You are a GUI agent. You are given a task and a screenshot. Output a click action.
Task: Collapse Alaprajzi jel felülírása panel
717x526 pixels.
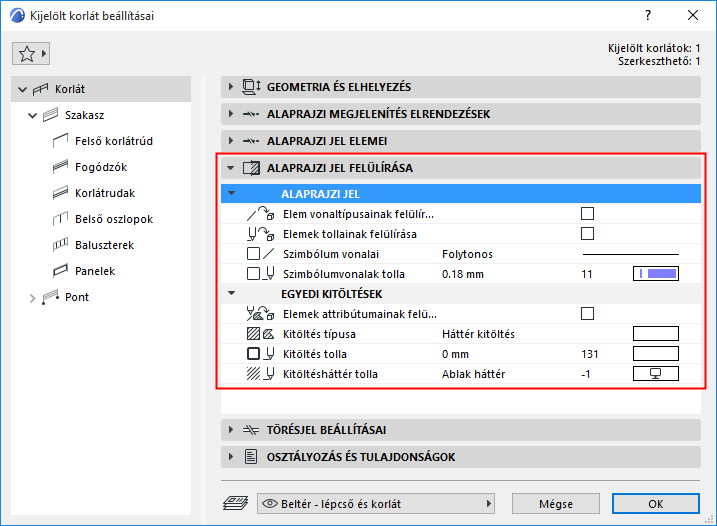click(231, 168)
